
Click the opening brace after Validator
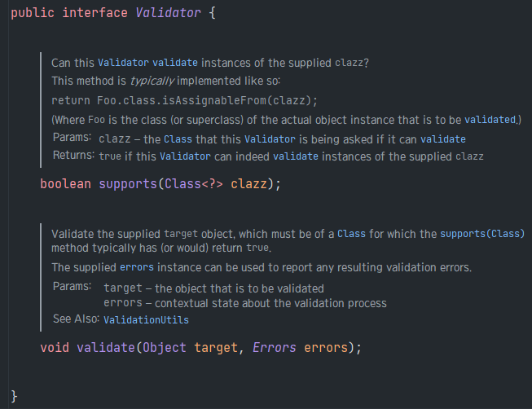[x=213, y=13]
